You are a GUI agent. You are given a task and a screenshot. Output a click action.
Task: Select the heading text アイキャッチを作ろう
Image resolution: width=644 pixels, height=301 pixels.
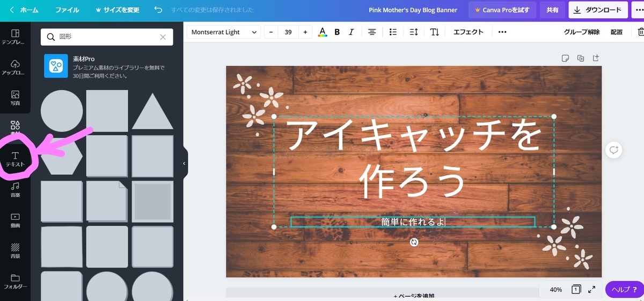point(414,159)
